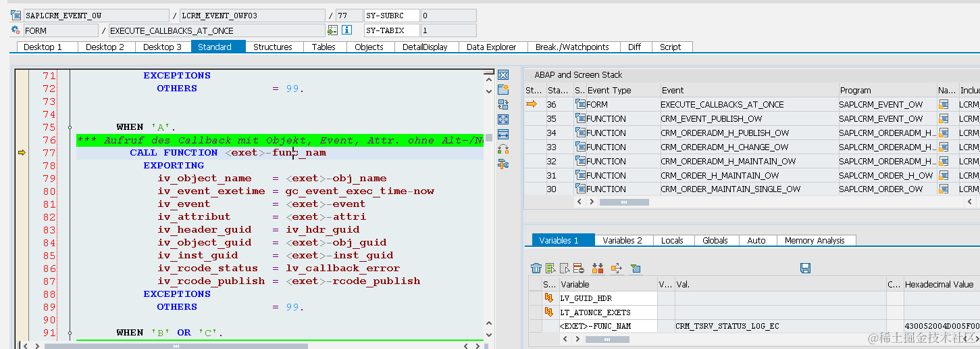
Task: Click the horizontal scrollbar thumb below the code editor
Action: pyautogui.click(x=176, y=346)
